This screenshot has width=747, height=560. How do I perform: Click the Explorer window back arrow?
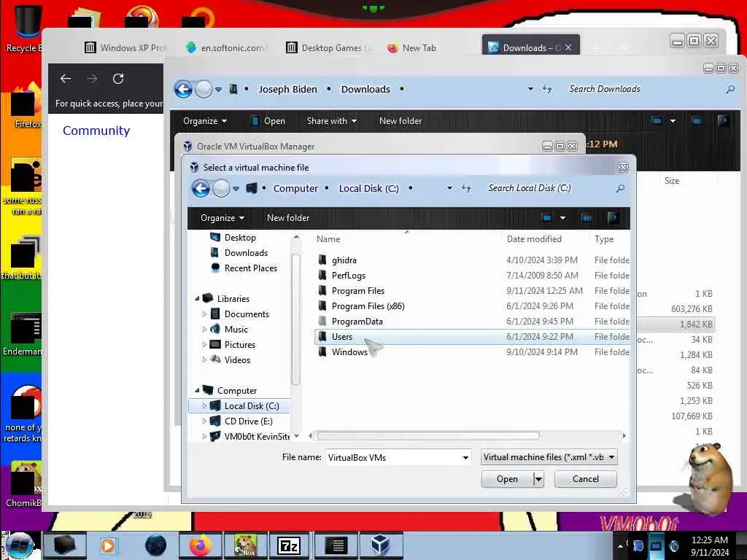(183, 89)
